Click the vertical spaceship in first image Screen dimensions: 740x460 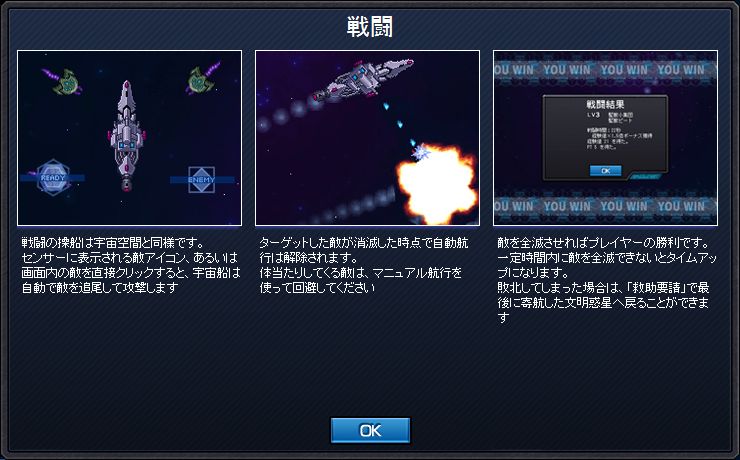tap(126, 135)
